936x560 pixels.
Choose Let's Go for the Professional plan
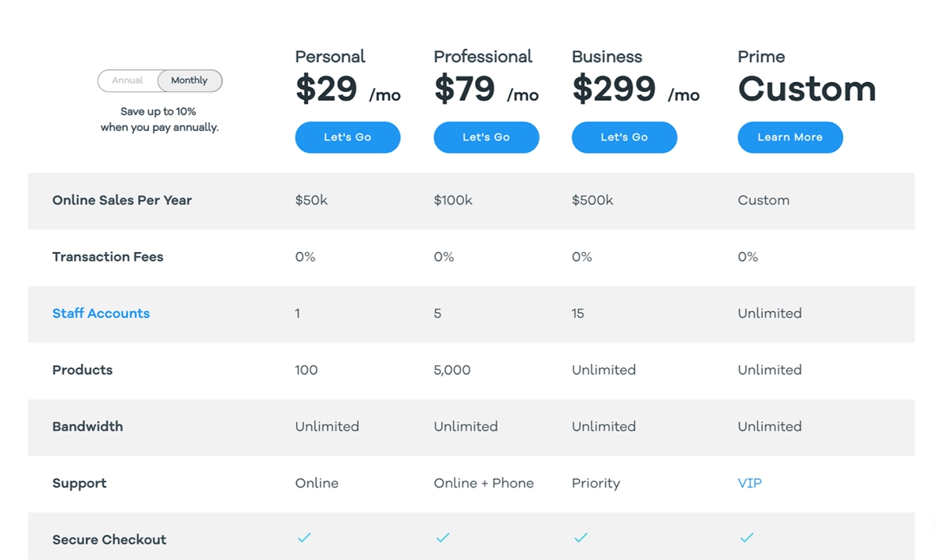[x=486, y=137]
